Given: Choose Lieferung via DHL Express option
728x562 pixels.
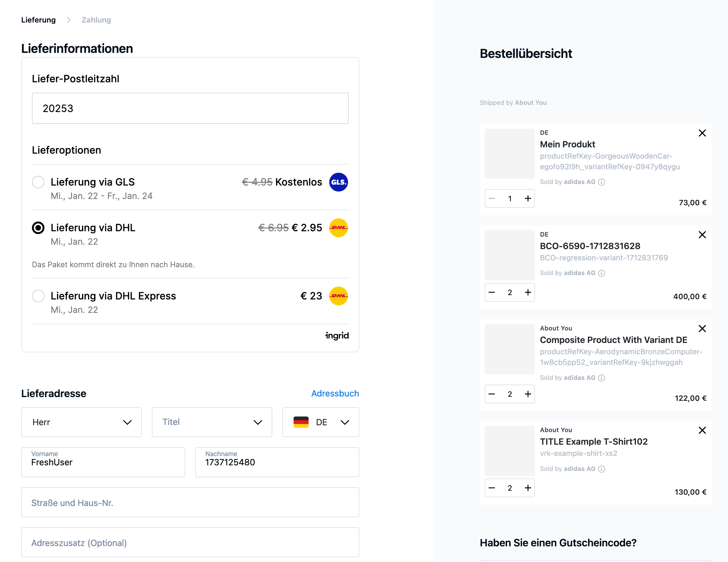Looking at the screenshot, I should [38, 296].
